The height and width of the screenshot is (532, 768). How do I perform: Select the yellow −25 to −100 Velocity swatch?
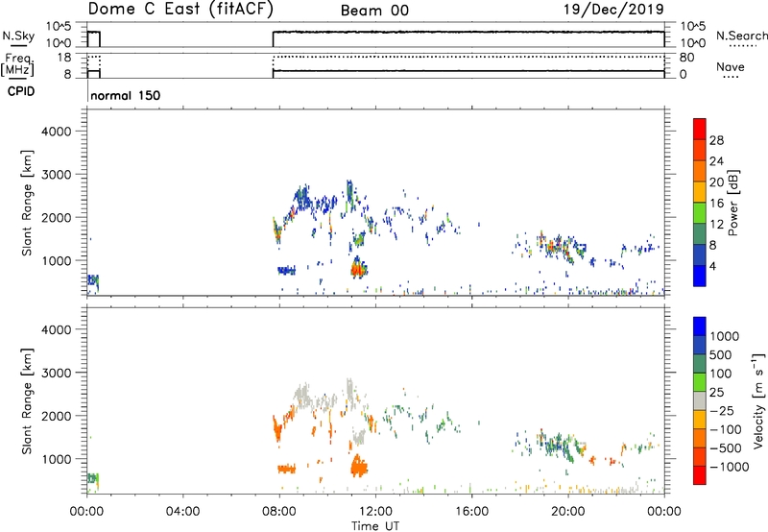[700, 420]
